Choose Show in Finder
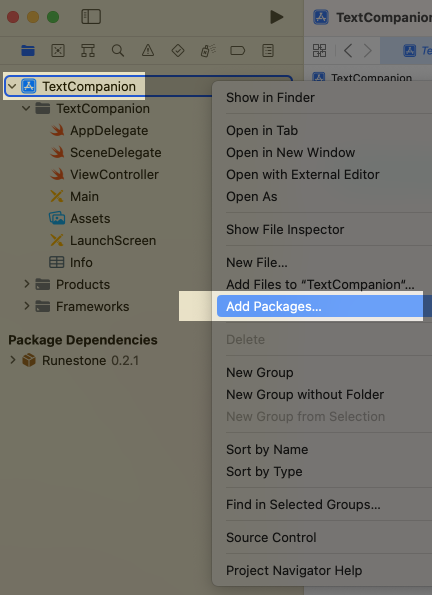 [270, 98]
